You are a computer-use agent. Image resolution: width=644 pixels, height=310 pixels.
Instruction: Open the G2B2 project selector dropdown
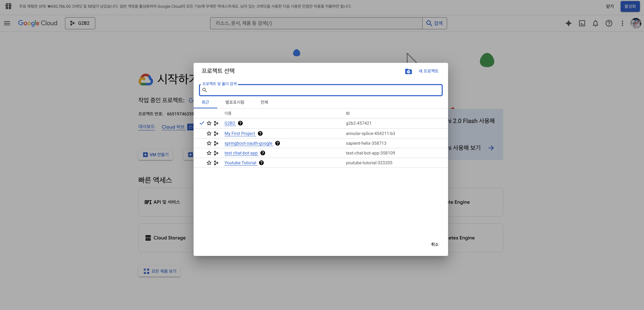(x=80, y=23)
